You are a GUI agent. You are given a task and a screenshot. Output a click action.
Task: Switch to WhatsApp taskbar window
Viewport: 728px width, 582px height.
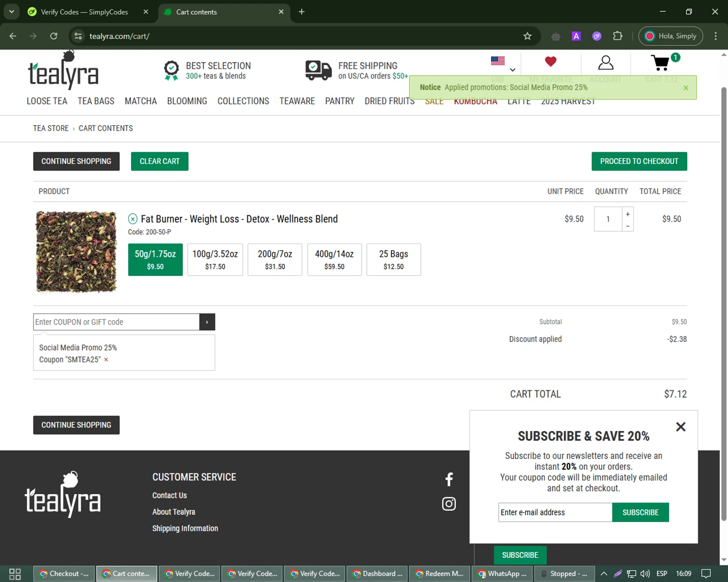[502, 574]
